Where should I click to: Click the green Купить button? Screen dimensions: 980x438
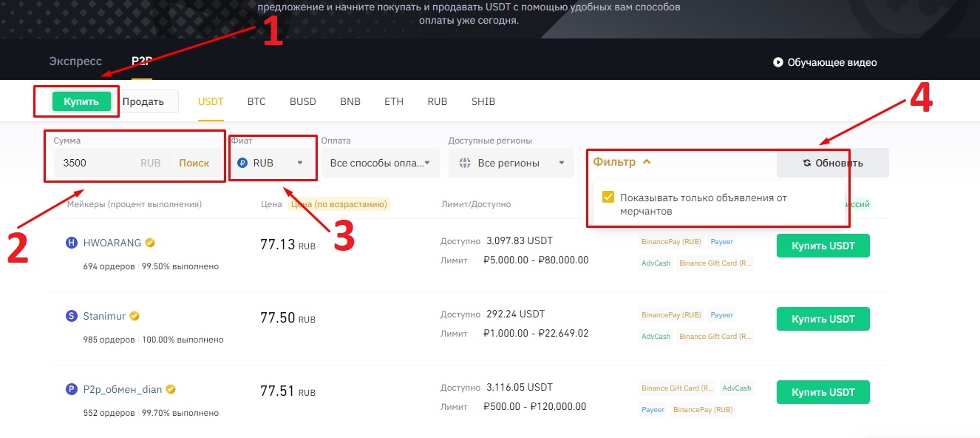point(81,101)
